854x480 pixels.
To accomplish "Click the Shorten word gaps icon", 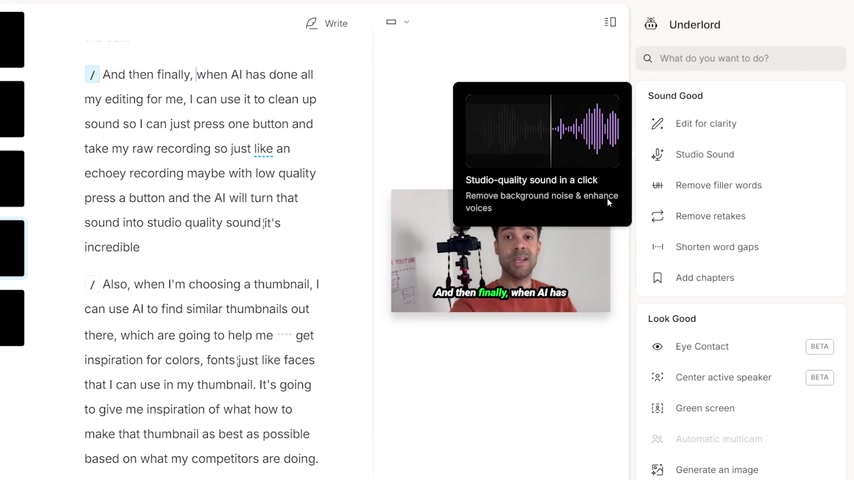I will coord(657,247).
